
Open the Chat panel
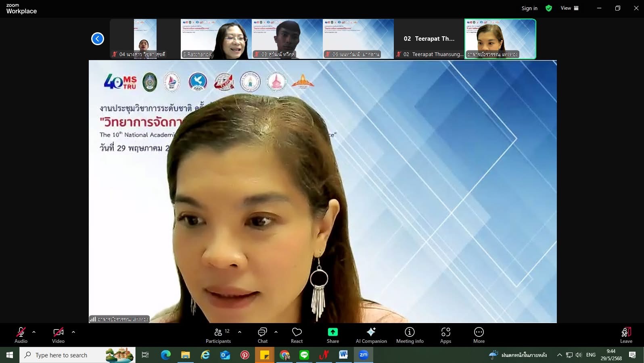click(262, 335)
